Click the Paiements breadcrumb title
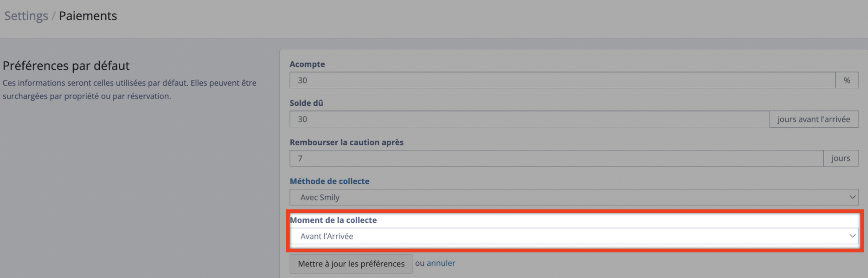The width and height of the screenshot is (868, 278). [x=88, y=16]
